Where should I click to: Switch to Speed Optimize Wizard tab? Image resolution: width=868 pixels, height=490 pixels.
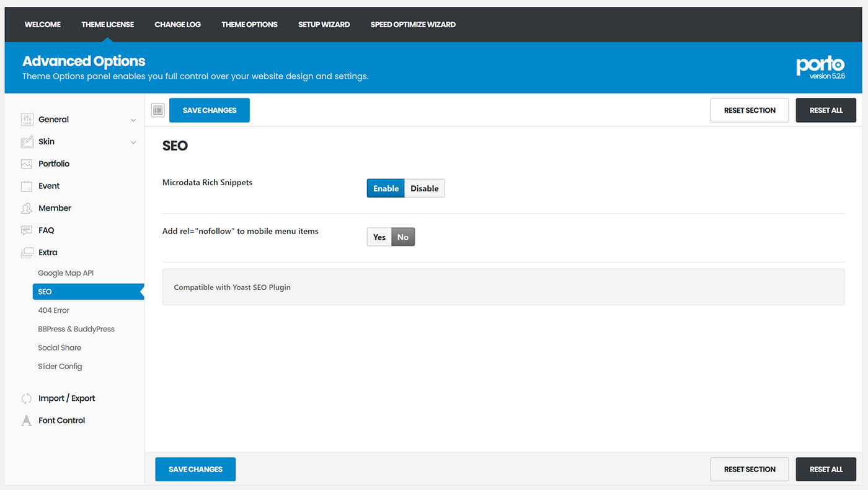pos(413,25)
